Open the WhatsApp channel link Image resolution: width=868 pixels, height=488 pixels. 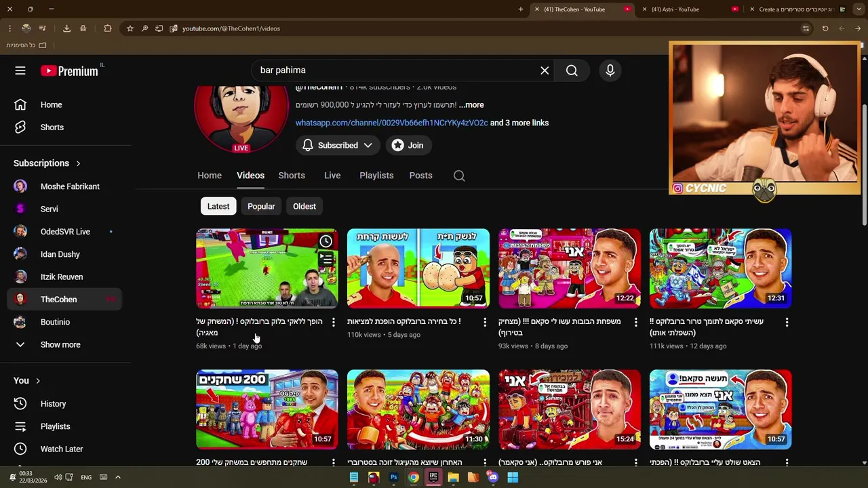(391, 123)
